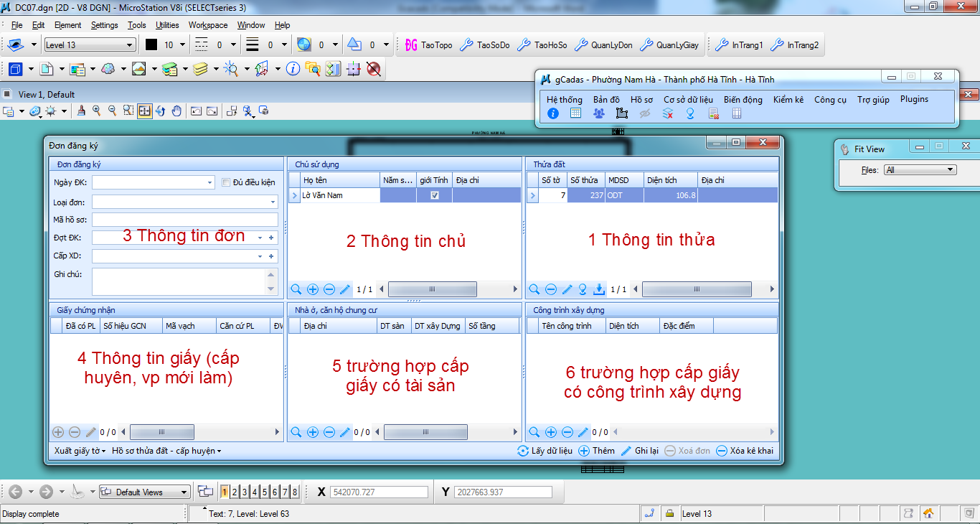The width and height of the screenshot is (980, 524).
Task: Expand the Loại đơn combo box
Action: point(273,202)
